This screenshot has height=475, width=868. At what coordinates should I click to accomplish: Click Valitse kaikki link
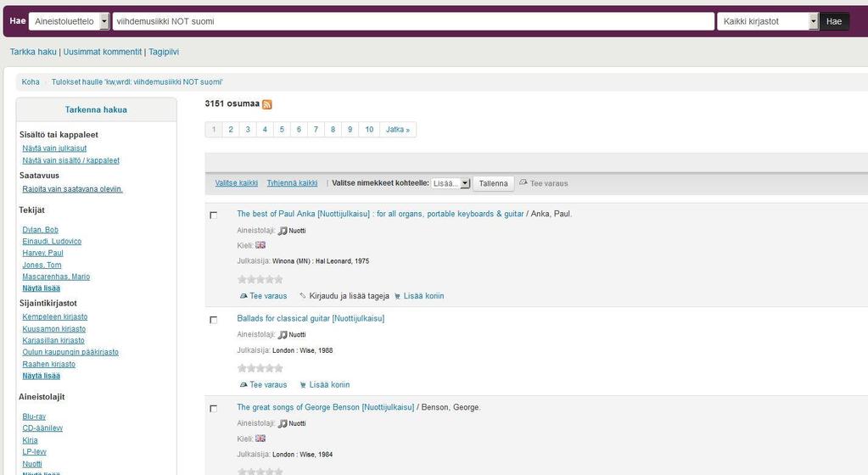(x=237, y=183)
